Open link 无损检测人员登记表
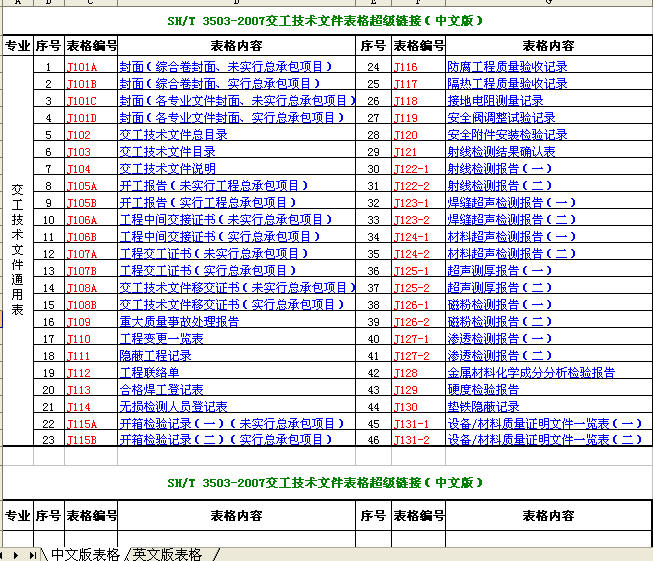 tap(173, 406)
